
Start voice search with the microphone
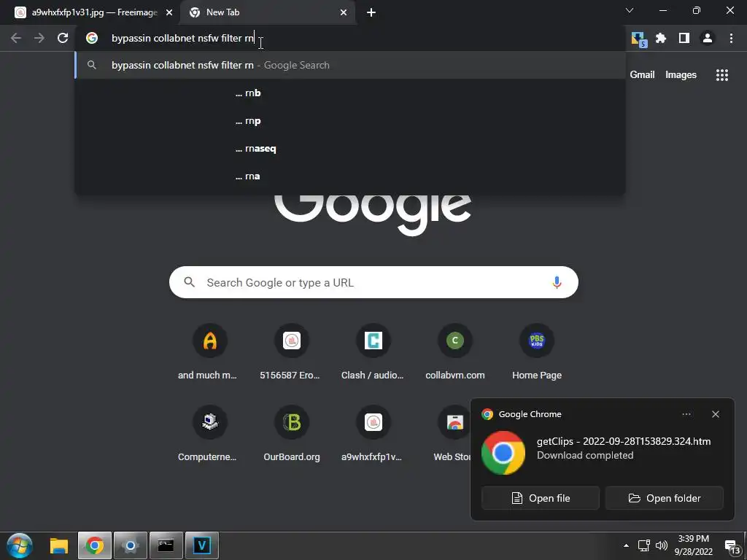coord(557,282)
